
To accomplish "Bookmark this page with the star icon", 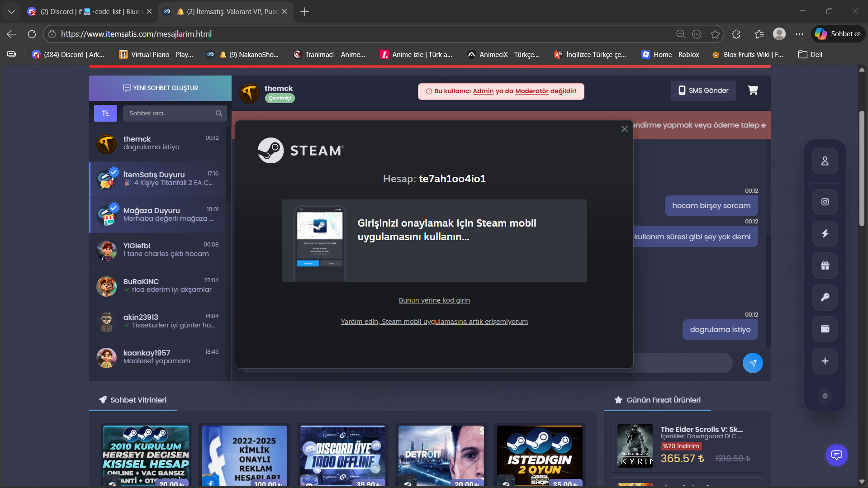I will 715,34.
